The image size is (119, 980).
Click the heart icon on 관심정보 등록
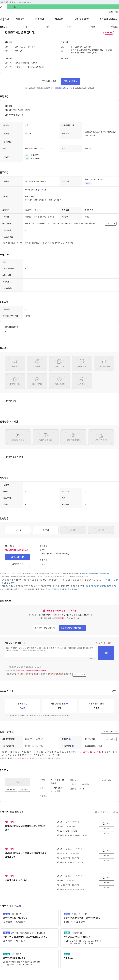coord(43,81)
